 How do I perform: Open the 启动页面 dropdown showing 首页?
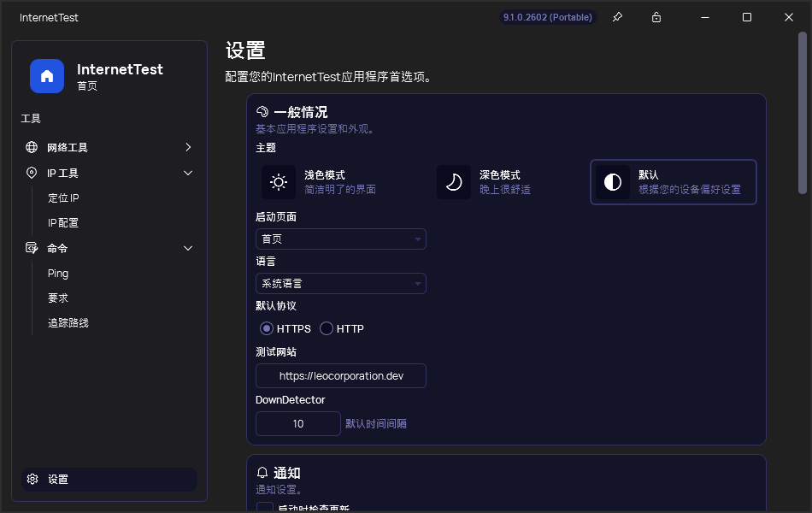(x=340, y=239)
